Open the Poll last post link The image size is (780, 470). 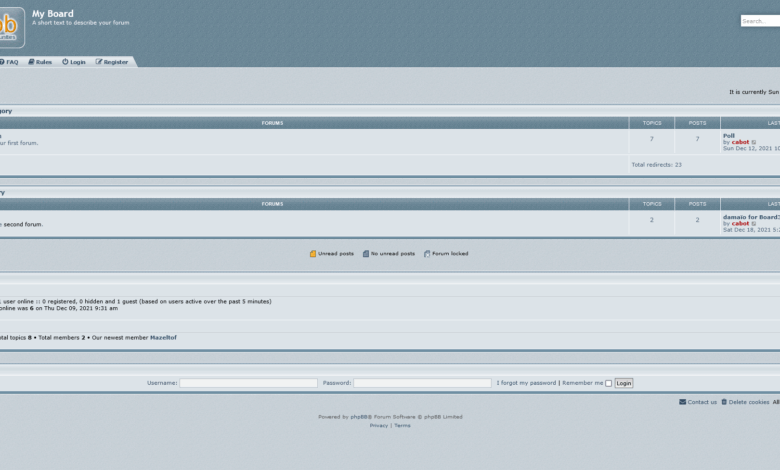pyautogui.click(x=729, y=135)
